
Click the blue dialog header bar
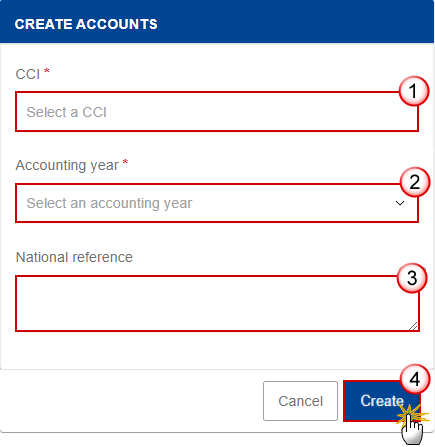tap(217, 22)
